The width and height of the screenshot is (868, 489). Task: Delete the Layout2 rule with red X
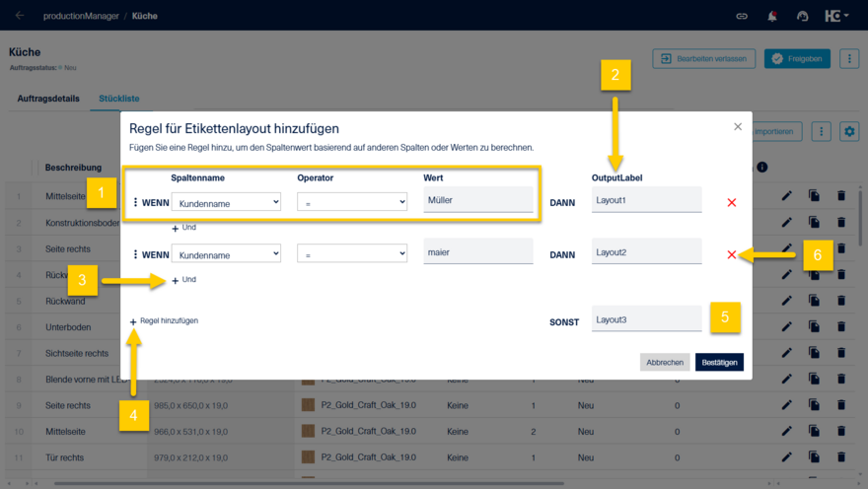[x=731, y=254]
